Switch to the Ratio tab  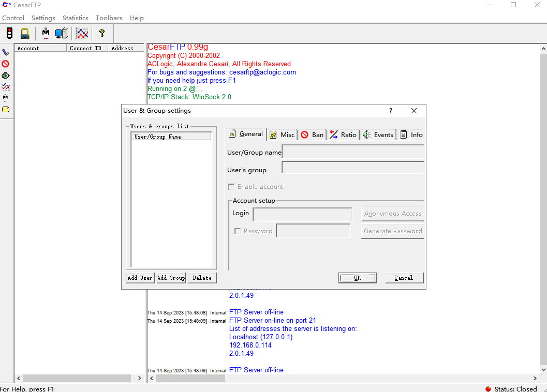pos(343,134)
